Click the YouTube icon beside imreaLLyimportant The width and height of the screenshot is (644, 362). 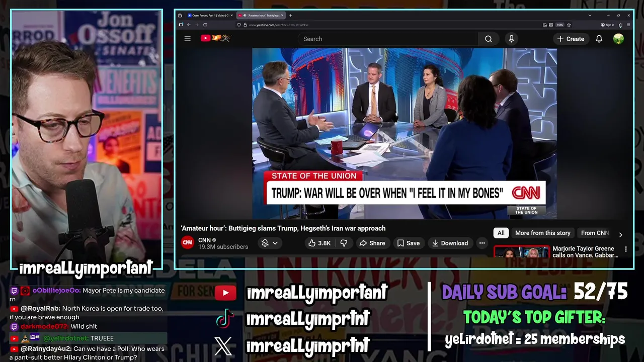point(225,293)
